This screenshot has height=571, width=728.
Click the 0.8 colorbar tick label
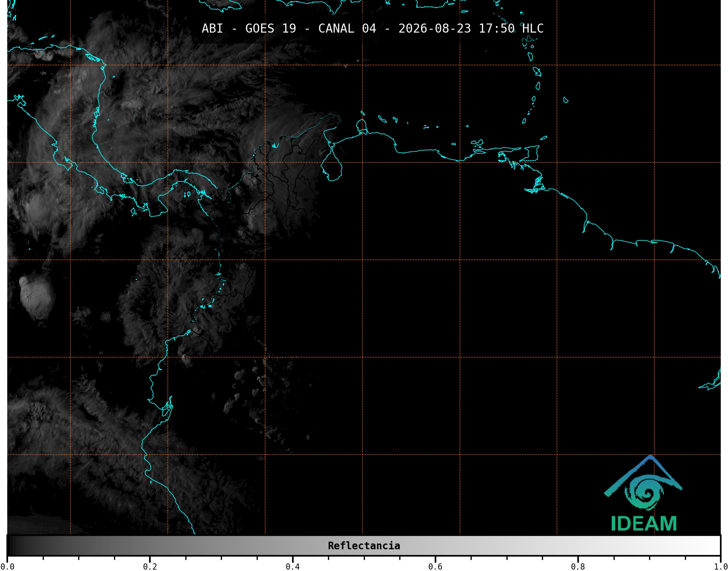pyautogui.click(x=578, y=567)
